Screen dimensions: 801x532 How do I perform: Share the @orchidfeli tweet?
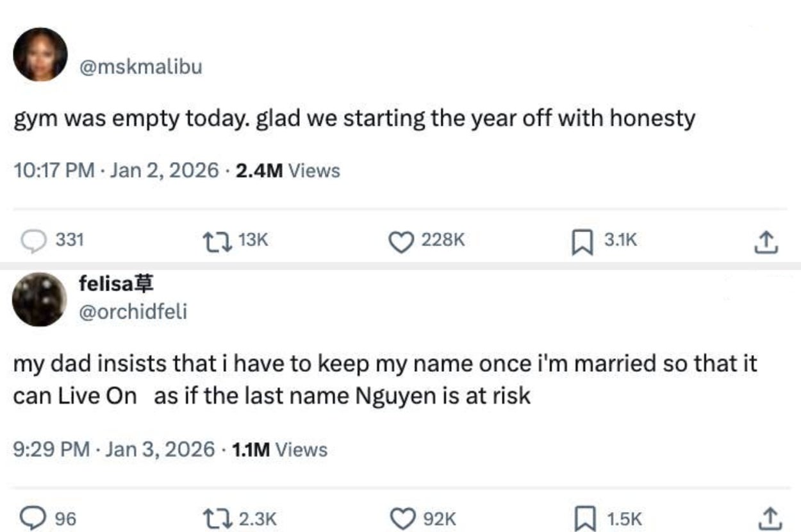click(768, 518)
